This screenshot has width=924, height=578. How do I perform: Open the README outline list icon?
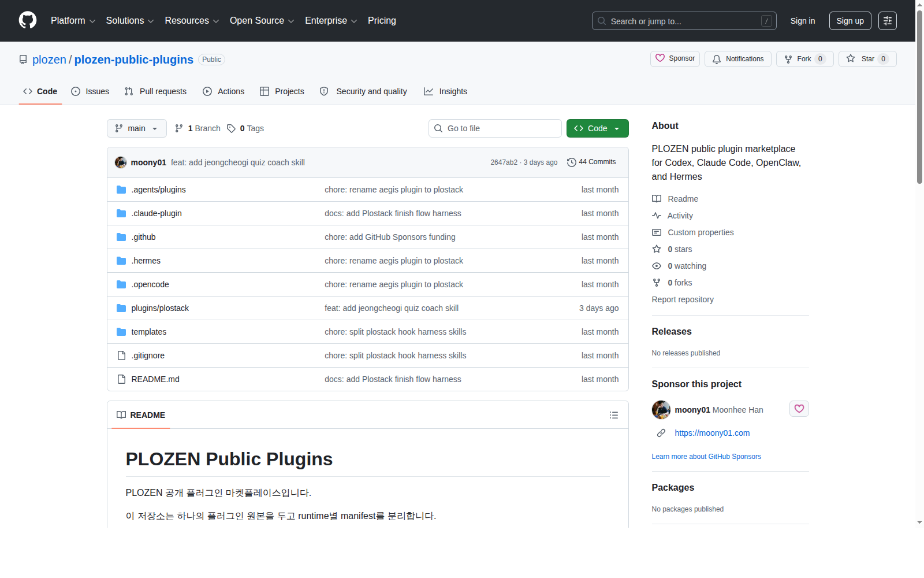pos(613,415)
